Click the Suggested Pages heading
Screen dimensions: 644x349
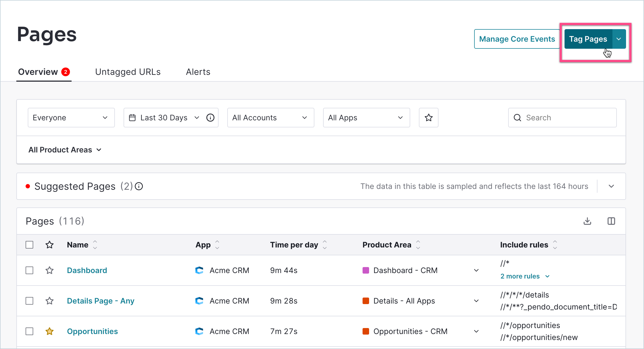(x=75, y=186)
